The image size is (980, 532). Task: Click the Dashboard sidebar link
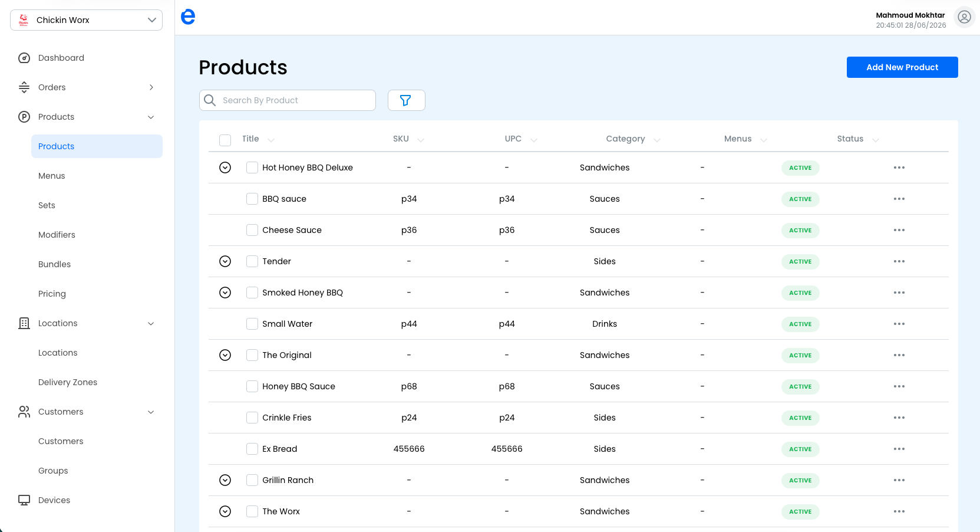coord(61,58)
